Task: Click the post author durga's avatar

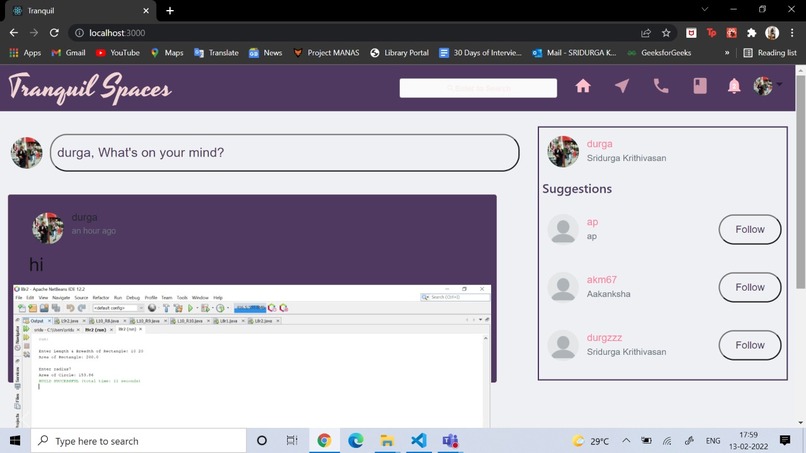Action: (48, 228)
